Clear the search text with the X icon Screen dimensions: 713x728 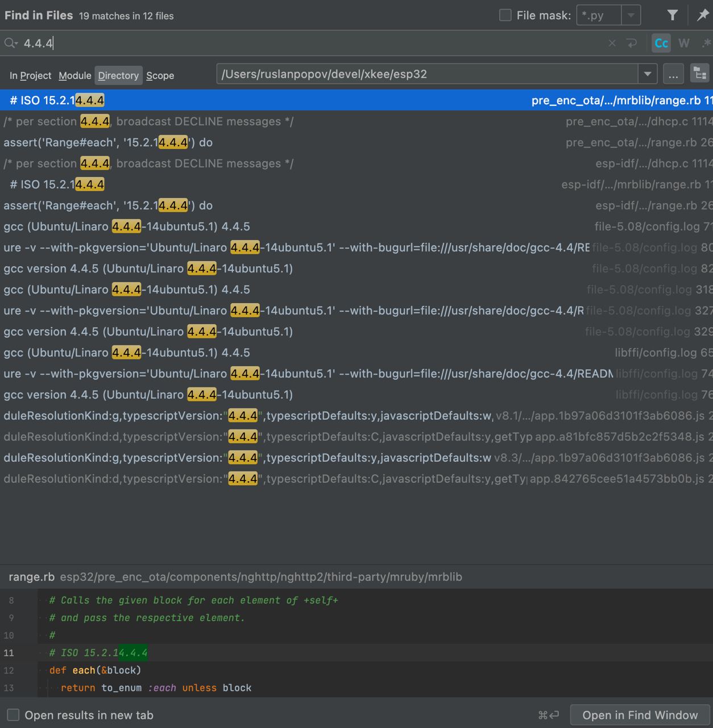[612, 43]
